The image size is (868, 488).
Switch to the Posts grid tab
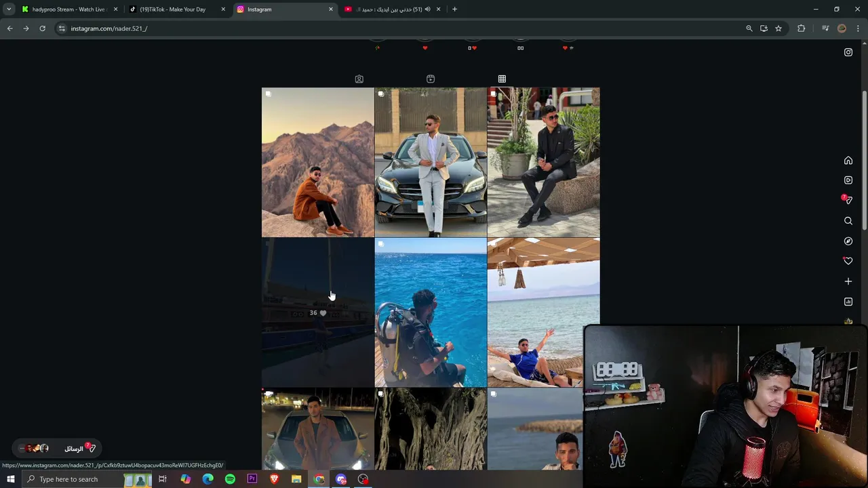point(502,79)
